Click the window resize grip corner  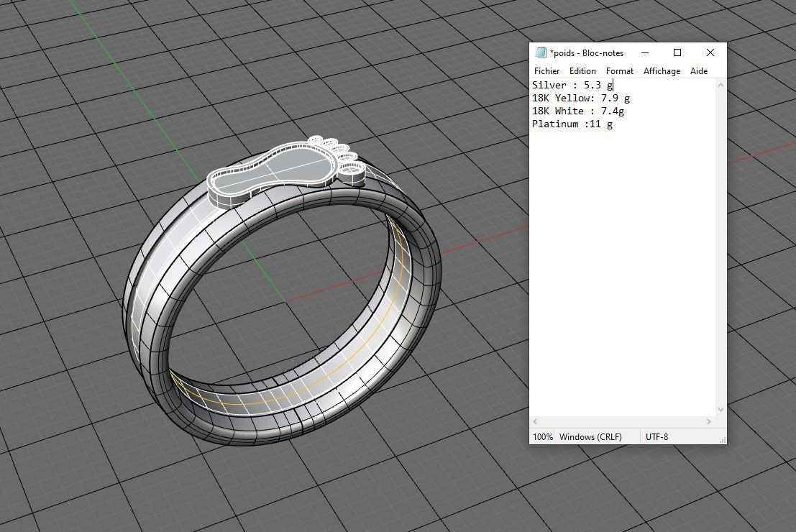point(723,439)
